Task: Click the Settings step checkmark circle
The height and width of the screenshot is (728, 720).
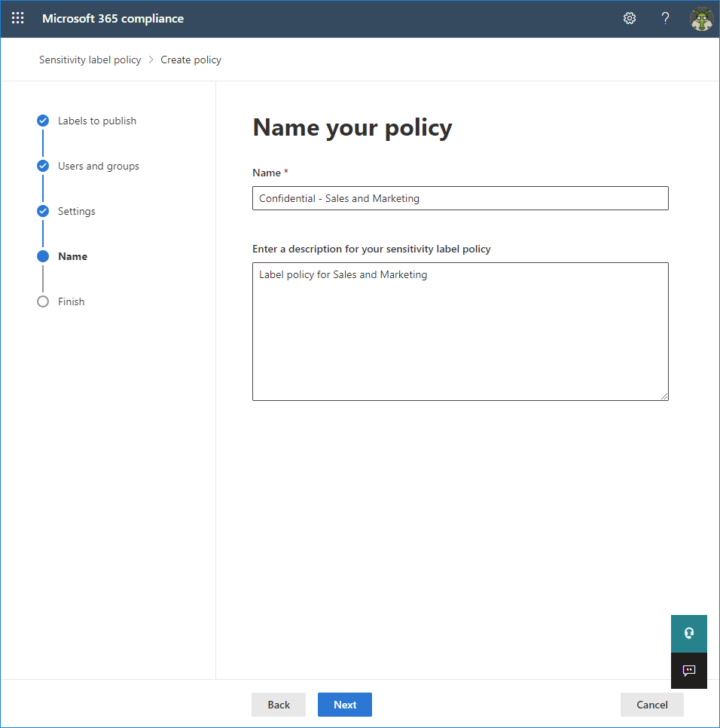Action: coord(43,211)
